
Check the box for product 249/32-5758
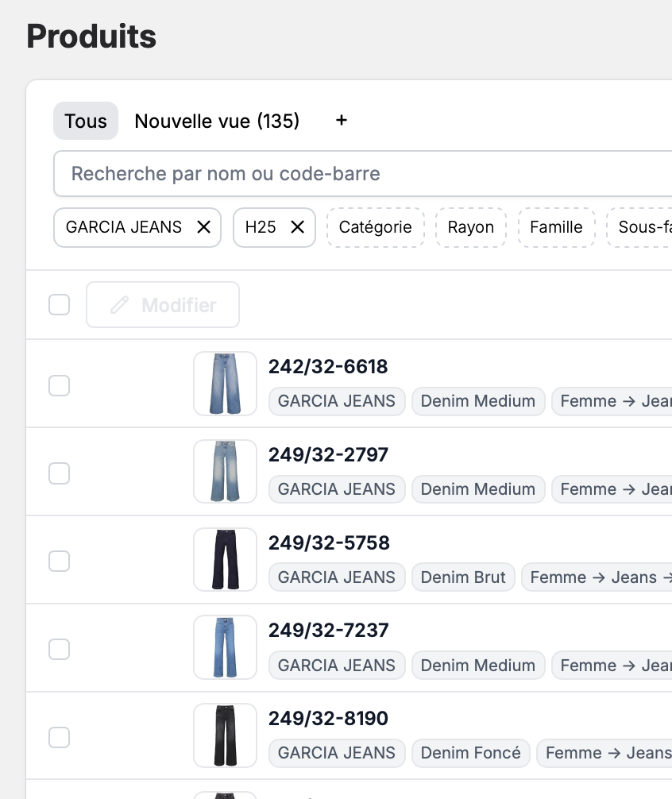59,561
